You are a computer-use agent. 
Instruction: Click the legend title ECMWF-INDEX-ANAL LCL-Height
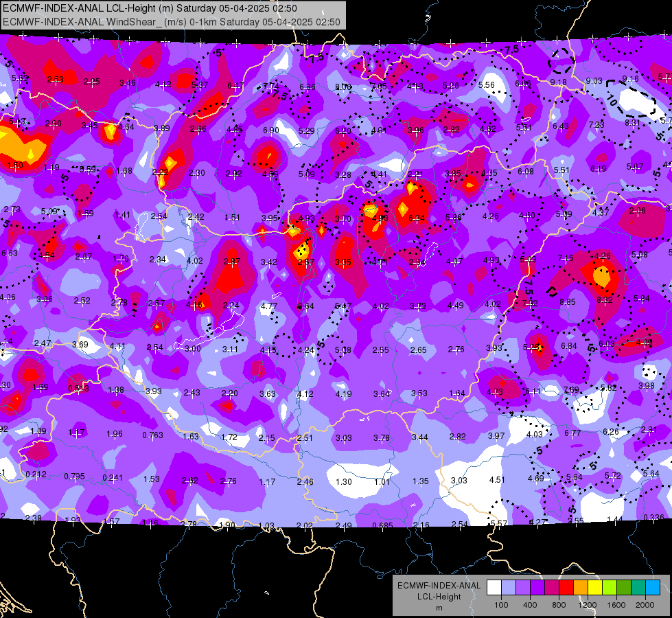[439, 591]
